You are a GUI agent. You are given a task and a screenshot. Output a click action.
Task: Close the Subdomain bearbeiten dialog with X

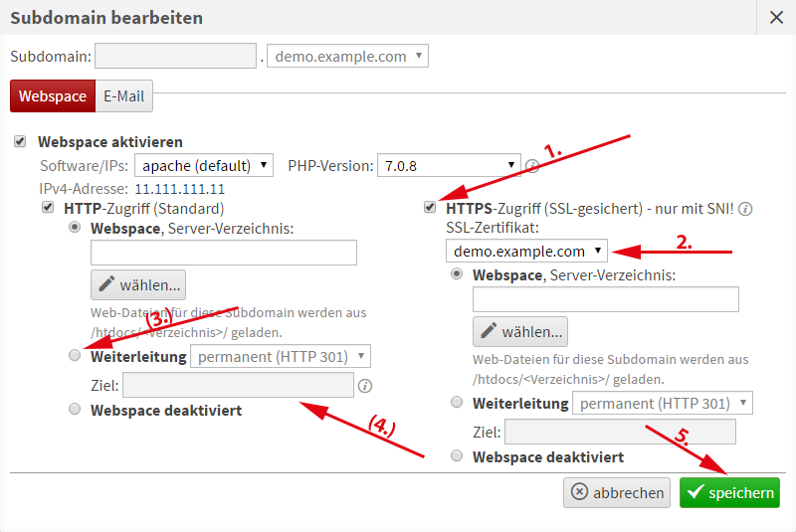click(x=776, y=17)
